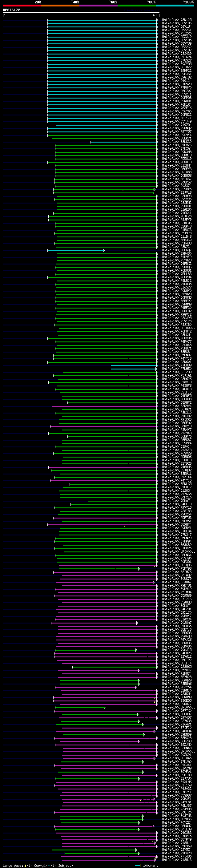Open hit UniRef100_B9HP22
Screen dimensions: 197x868
pos(176,71)
